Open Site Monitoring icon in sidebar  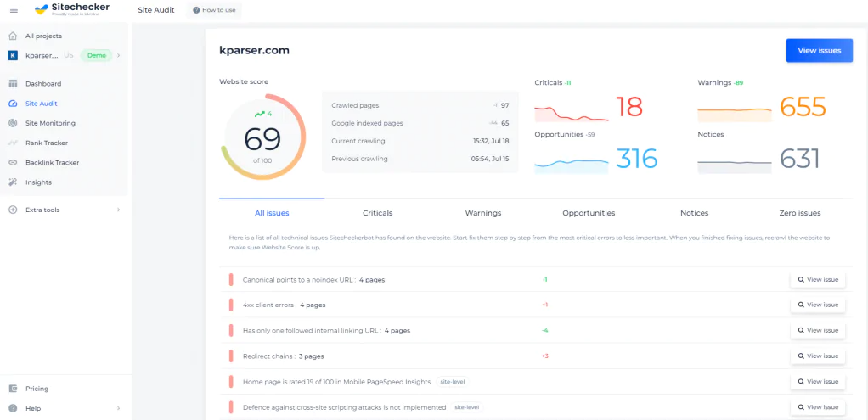13,123
